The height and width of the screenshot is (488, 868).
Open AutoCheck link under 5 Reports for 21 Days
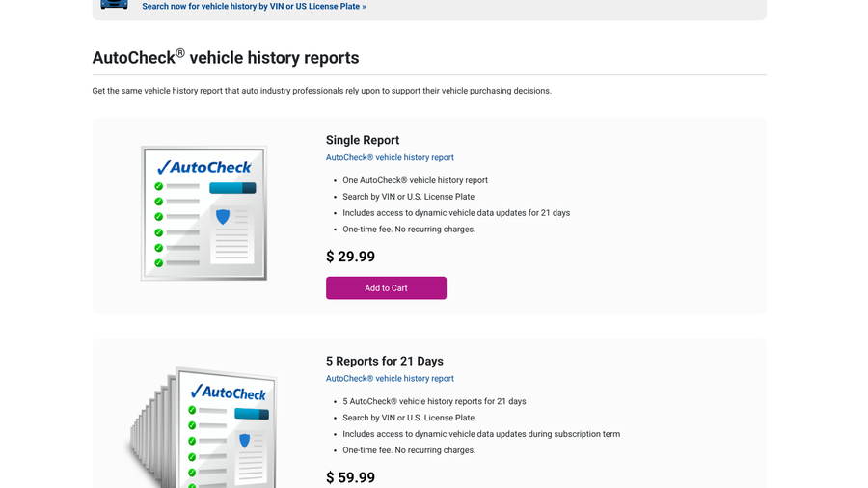390,378
